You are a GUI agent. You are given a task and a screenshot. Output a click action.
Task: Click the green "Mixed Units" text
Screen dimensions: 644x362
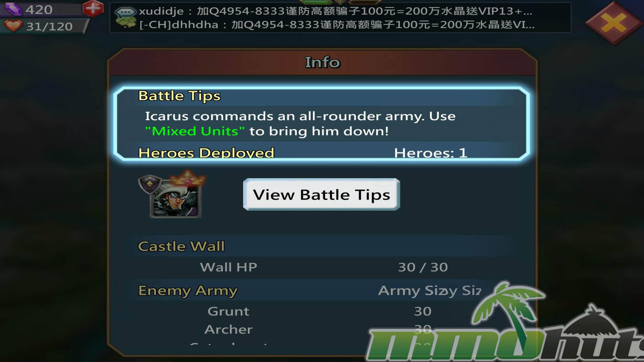[195, 131]
